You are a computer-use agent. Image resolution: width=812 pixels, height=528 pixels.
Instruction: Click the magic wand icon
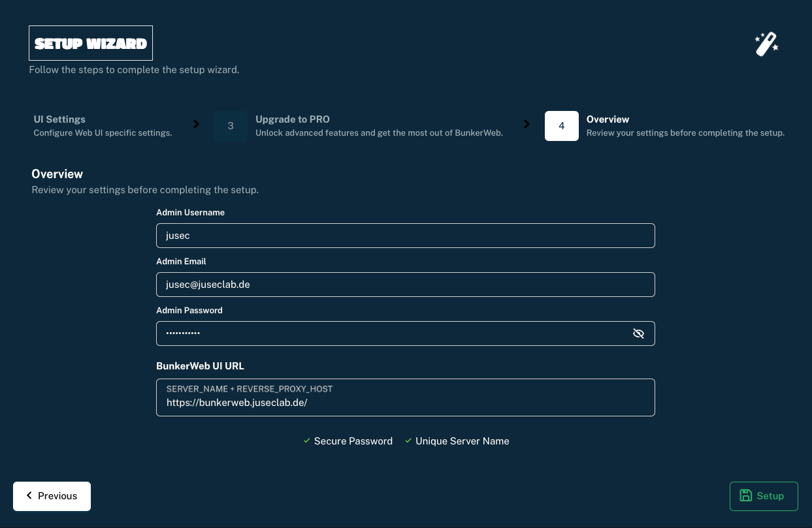pos(766,44)
